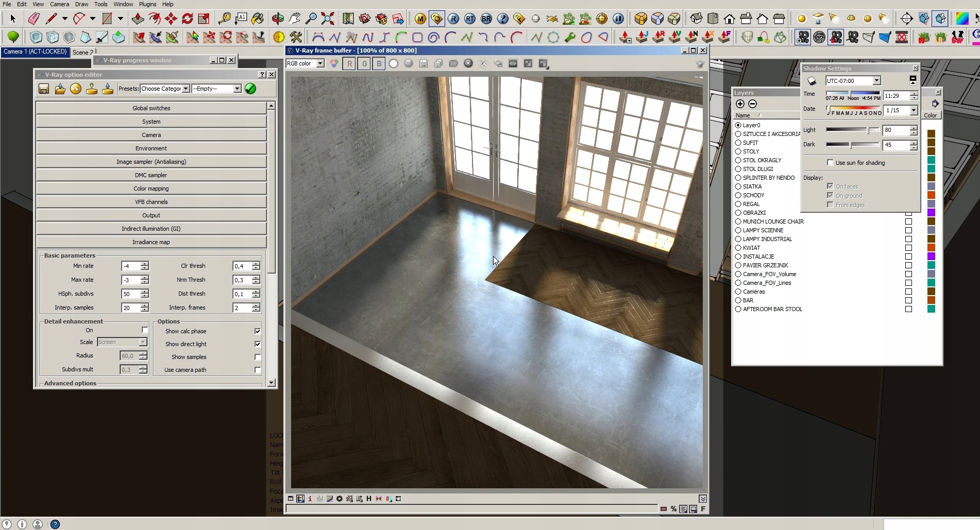
Task: Click the V-Ray material editor M icon
Action: [420, 19]
